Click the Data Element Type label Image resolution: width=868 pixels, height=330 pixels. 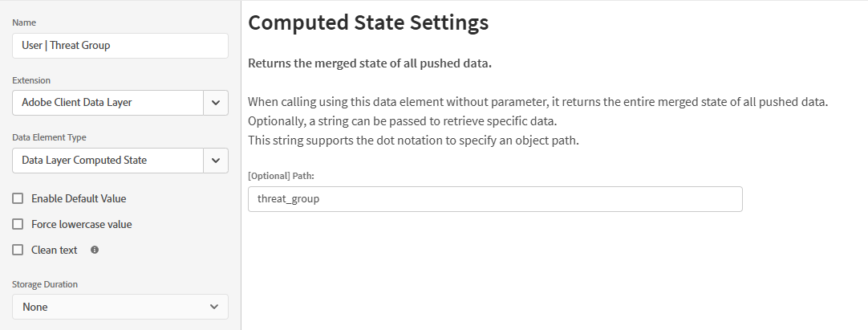tap(49, 137)
